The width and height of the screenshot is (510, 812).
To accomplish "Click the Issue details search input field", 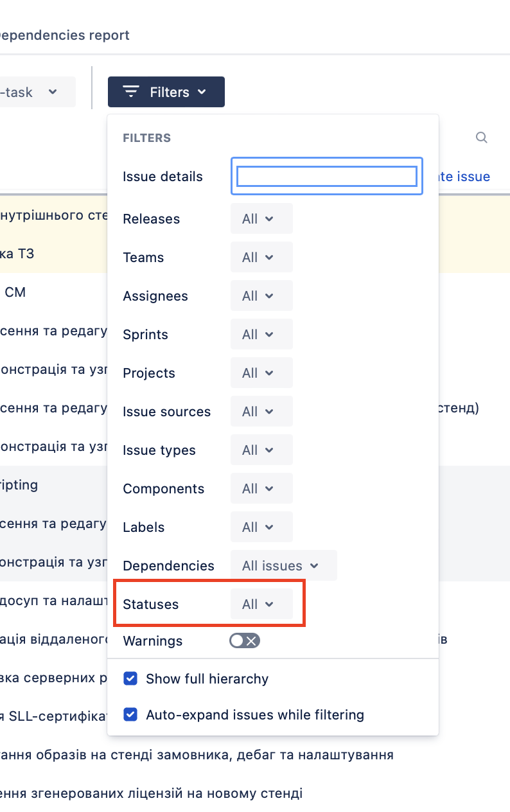I will 326,176.
